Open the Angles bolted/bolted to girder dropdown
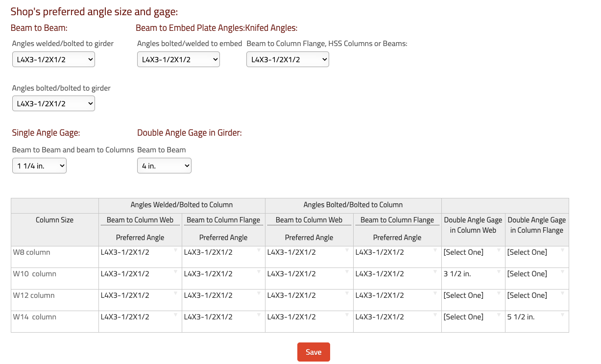The image size is (601, 364). click(53, 104)
